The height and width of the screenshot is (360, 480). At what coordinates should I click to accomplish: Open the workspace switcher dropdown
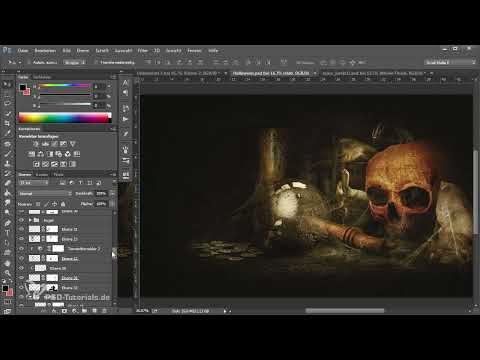tap(450, 62)
